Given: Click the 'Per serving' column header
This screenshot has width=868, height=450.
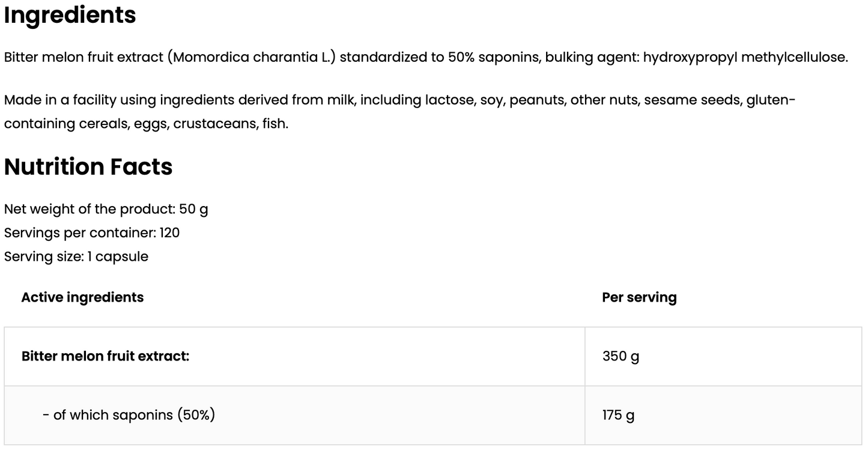Looking at the screenshot, I should (639, 297).
